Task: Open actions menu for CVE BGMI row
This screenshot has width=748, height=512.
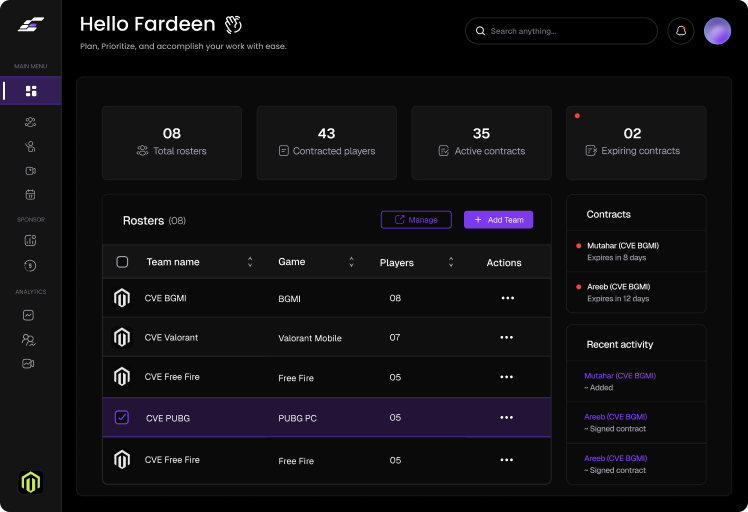Action: click(508, 298)
